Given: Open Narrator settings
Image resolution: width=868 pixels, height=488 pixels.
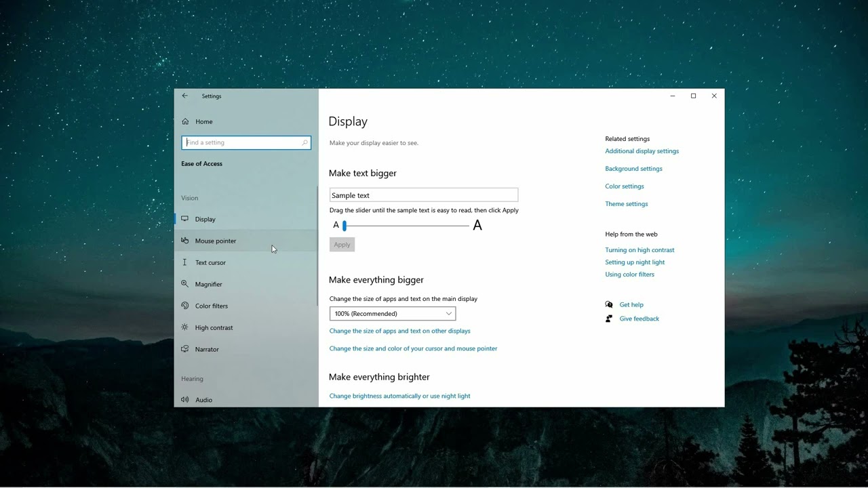Looking at the screenshot, I should [x=245, y=349].
